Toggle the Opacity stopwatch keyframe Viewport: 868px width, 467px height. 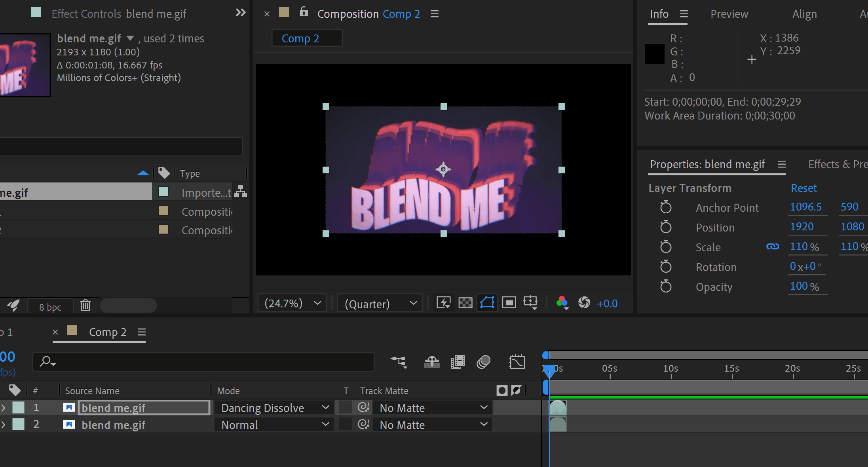[666, 287]
